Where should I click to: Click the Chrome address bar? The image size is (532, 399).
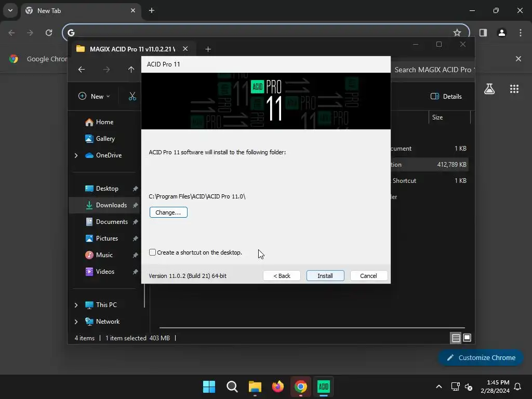click(x=266, y=33)
